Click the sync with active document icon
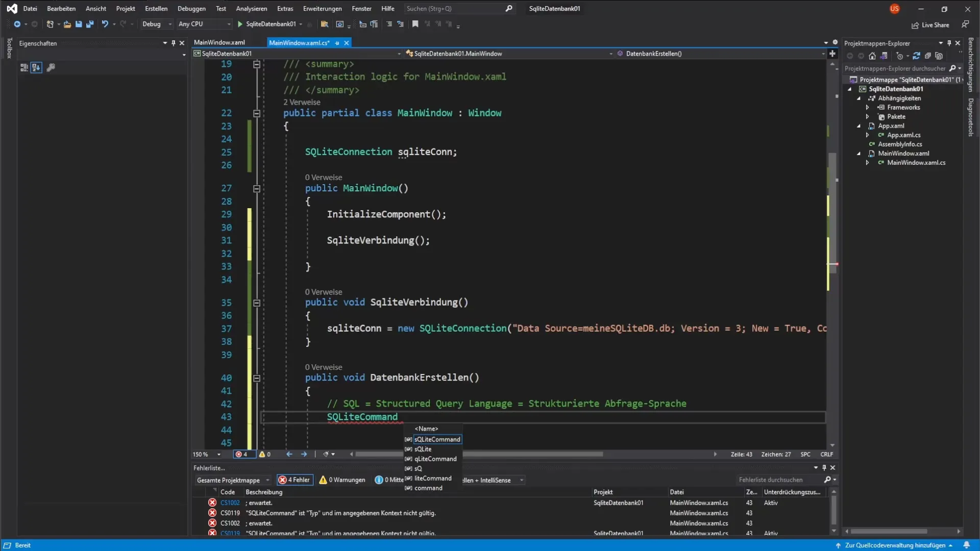Screen dimensions: 980x551 pyautogui.click(x=917, y=56)
